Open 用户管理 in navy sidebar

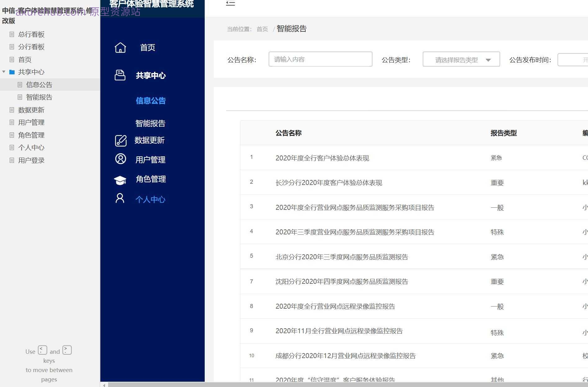coord(150,160)
